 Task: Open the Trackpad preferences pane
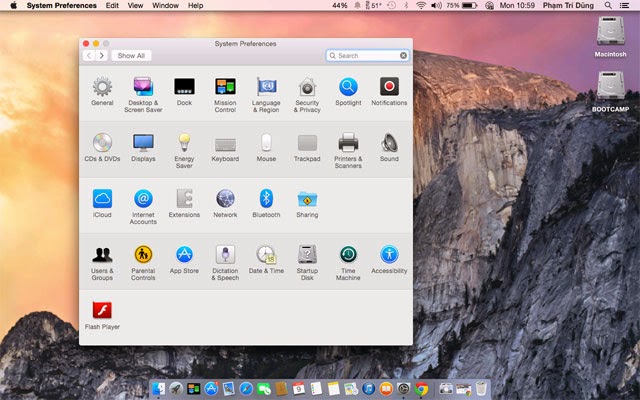point(307,147)
